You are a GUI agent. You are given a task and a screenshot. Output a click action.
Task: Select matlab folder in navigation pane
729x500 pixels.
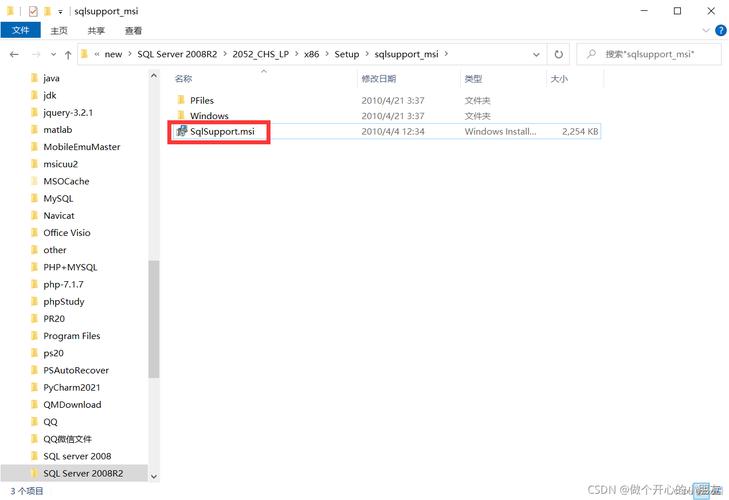coord(58,130)
